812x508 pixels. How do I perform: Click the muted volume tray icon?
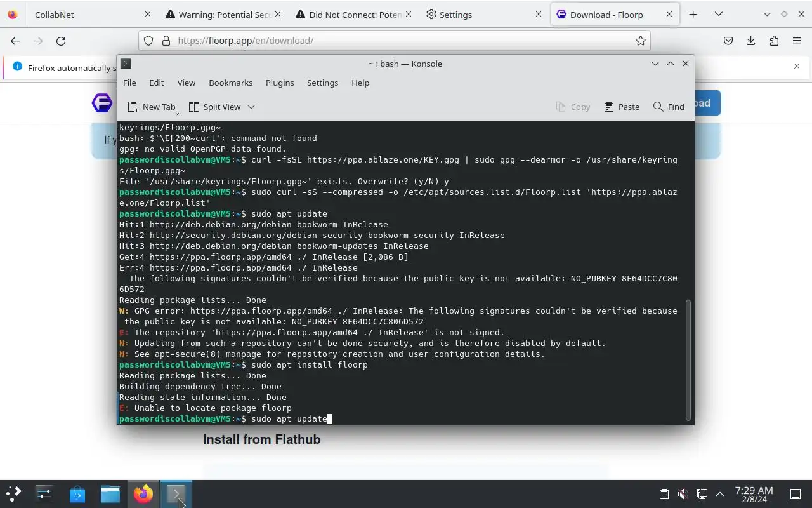pos(683,494)
